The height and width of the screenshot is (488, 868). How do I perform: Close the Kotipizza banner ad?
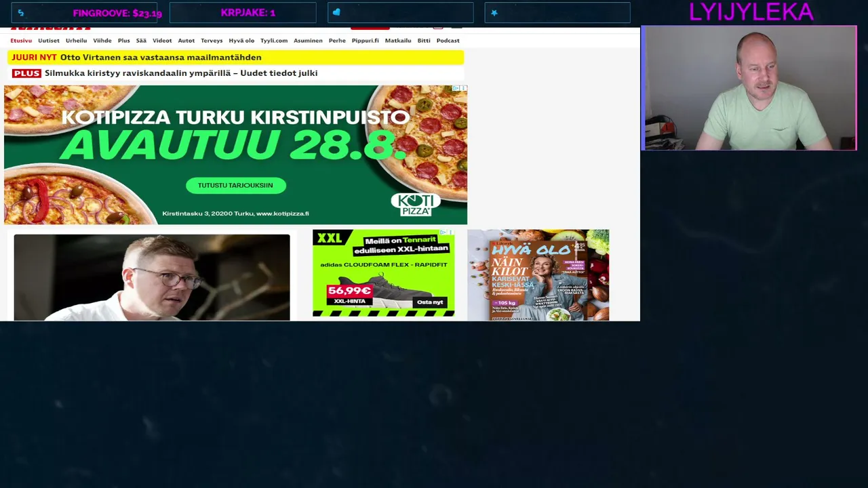tap(464, 89)
